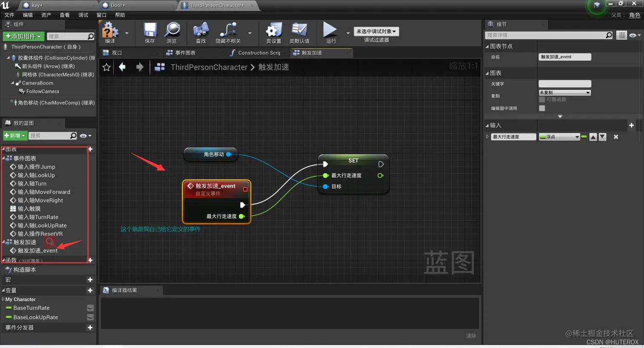Open 调试 menu
This screenshot has height=348, width=644.
tap(83, 15)
